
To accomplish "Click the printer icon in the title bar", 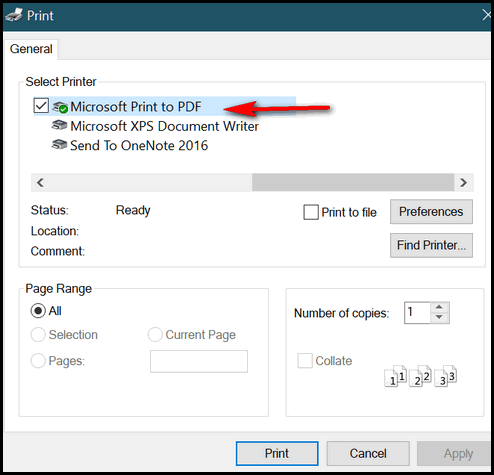I will pyautogui.click(x=14, y=15).
